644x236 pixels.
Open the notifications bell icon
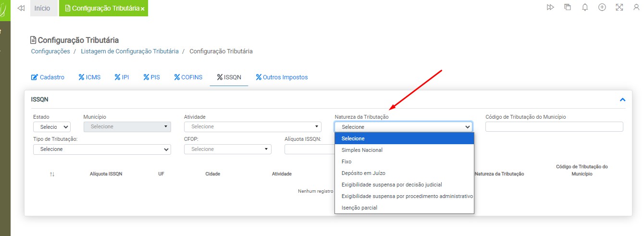585,7
